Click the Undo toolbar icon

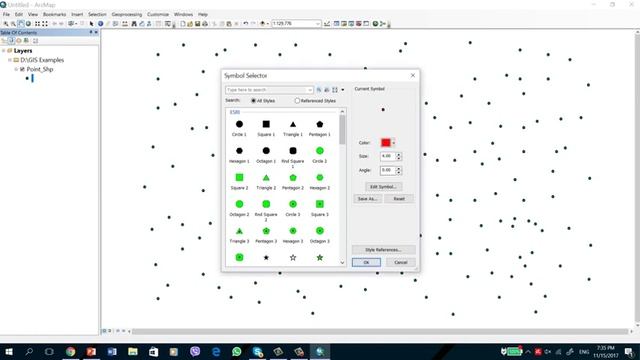[x=246, y=24]
